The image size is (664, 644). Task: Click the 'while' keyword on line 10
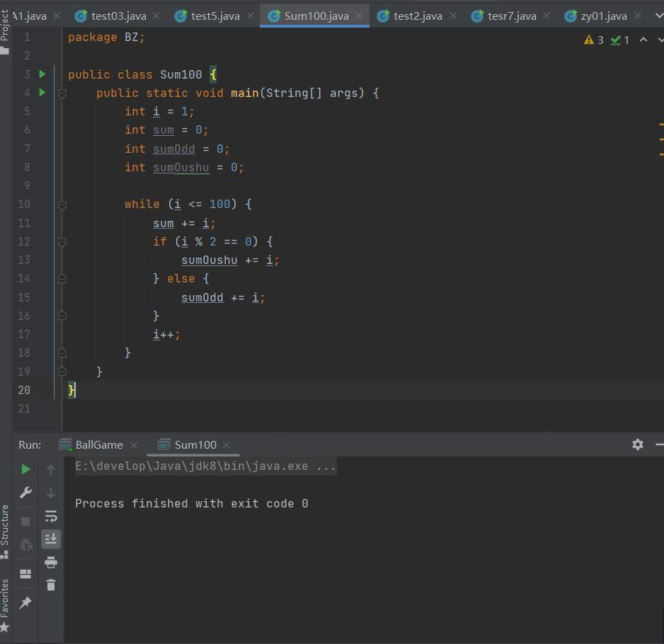tap(142, 204)
